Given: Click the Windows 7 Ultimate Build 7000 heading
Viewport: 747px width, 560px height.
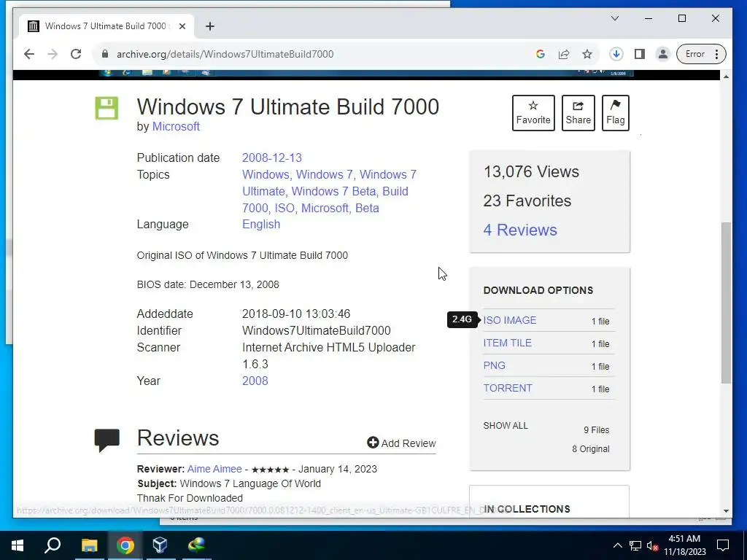Looking at the screenshot, I should coord(287,106).
